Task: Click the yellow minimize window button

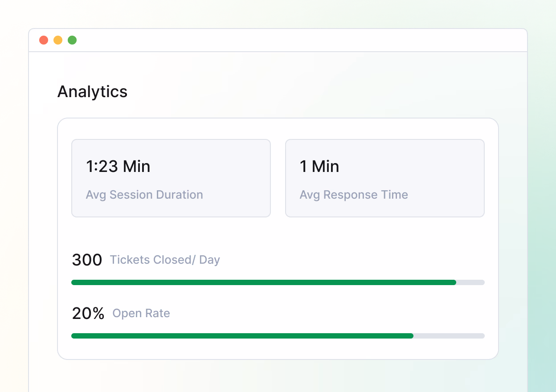Action: coord(58,40)
